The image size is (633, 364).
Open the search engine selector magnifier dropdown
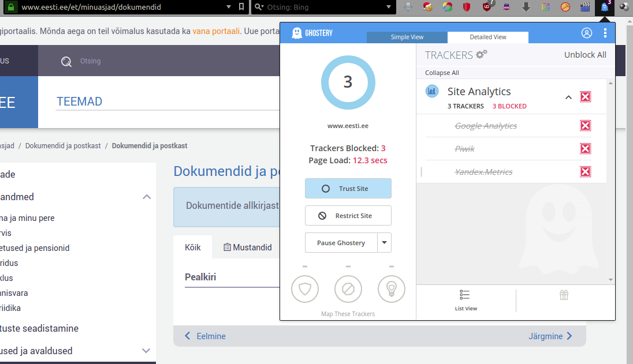tap(259, 7)
